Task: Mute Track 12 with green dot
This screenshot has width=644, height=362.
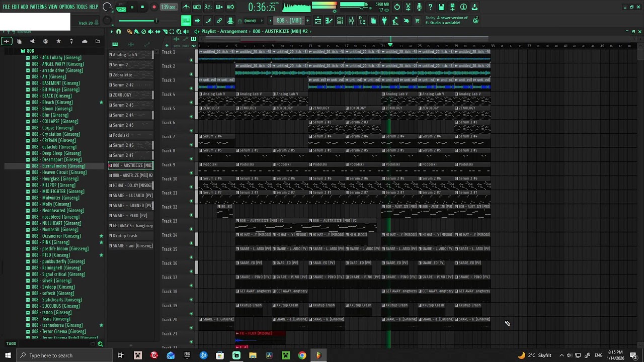Action: 191,215
